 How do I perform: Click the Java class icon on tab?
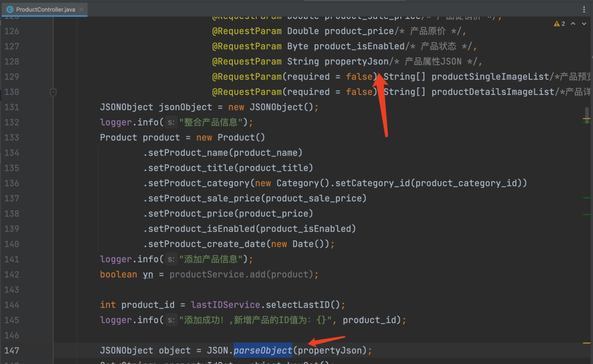pos(10,9)
